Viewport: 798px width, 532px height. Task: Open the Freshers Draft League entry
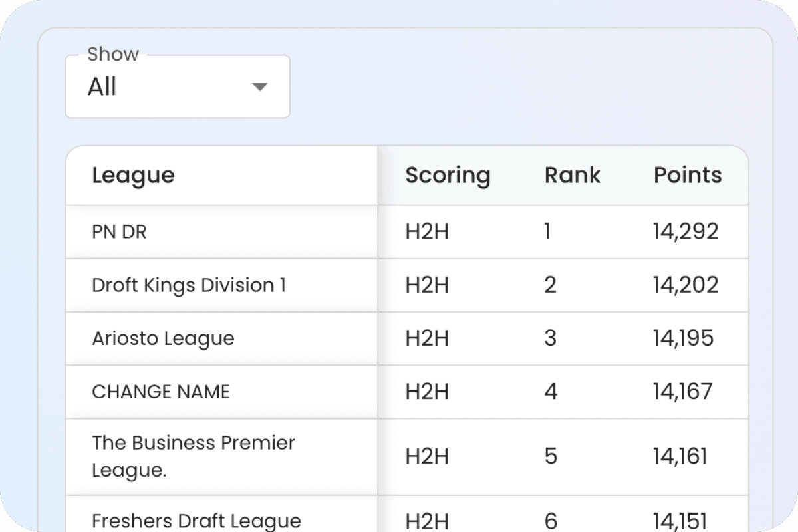pyautogui.click(x=196, y=521)
